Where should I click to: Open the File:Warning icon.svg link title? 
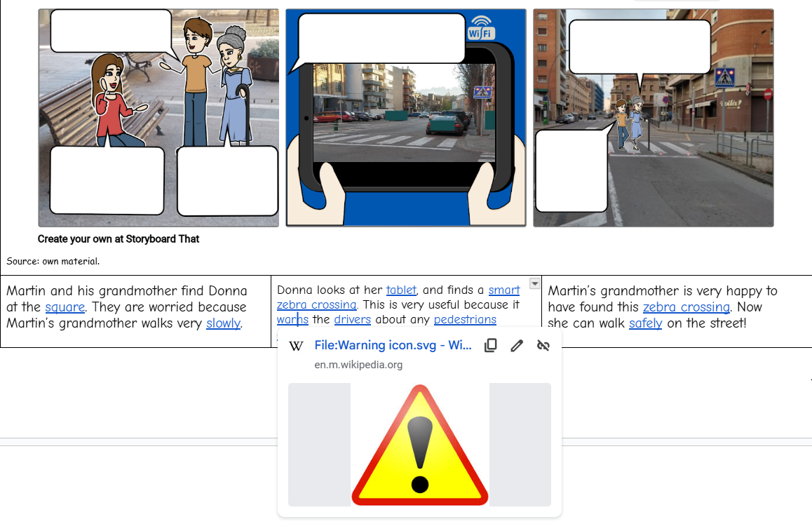pos(393,345)
